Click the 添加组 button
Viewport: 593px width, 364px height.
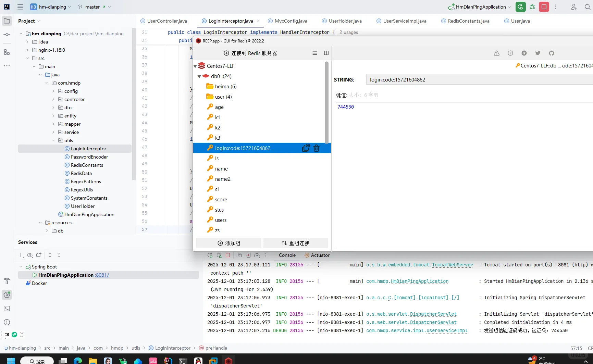[229, 243]
